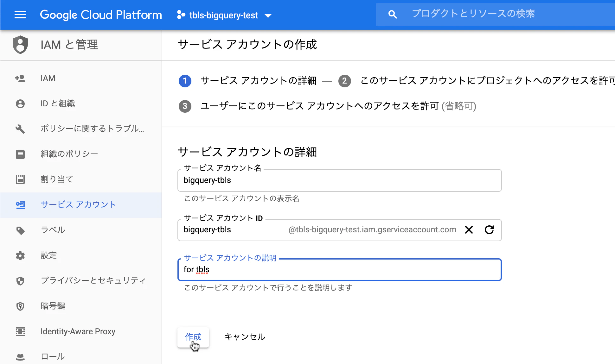Click the 割り当て quota icon
The height and width of the screenshot is (364, 615).
20,179
